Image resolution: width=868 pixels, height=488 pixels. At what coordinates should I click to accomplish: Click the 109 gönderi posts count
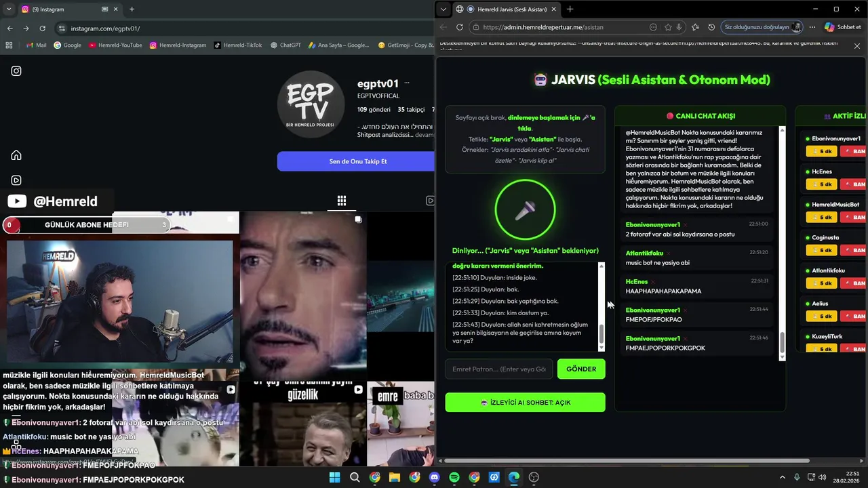[374, 109]
